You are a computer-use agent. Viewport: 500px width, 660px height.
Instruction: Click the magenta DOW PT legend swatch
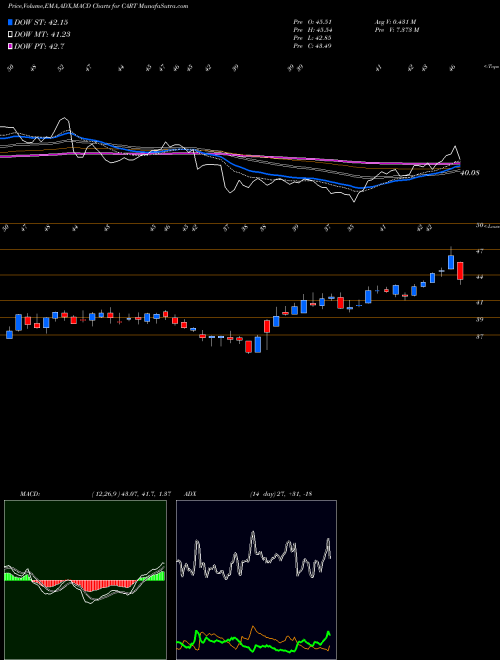[11, 46]
